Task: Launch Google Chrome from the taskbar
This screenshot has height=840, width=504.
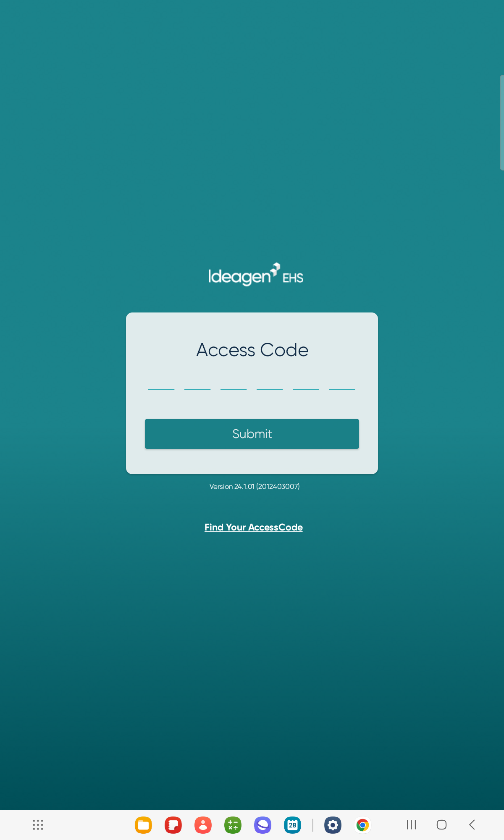Action: coord(362,825)
